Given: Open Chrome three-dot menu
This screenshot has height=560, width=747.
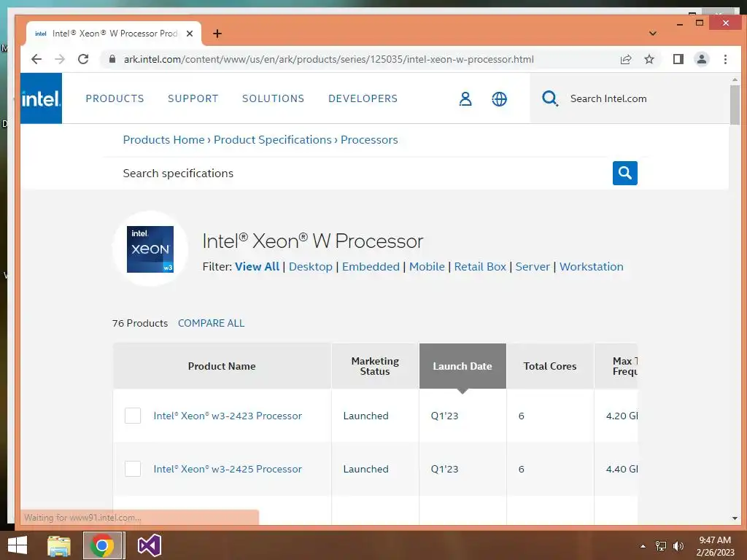Looking at the screenshot, I should click(725, 59).
